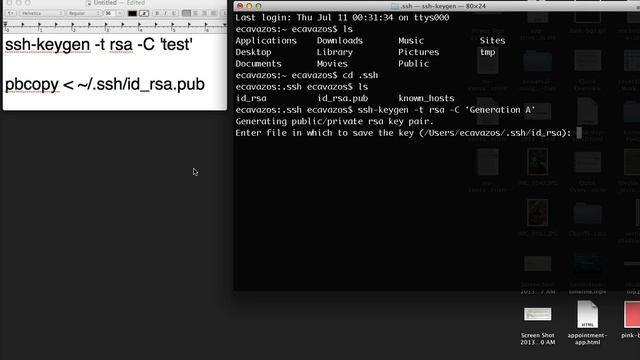Click the '/Users/ecavazos/.ssh/id_rsa' path in Terminal

pos(494,133)
